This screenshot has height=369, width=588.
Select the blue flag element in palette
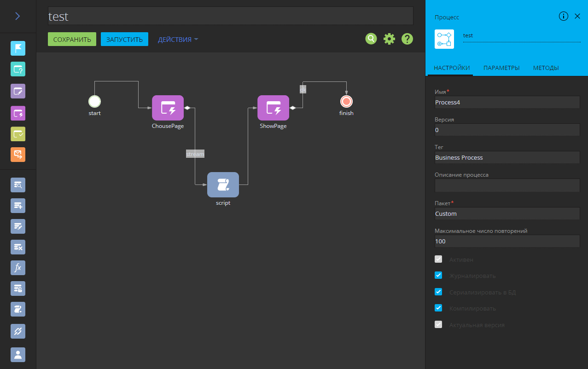click(x=18, y=48)
